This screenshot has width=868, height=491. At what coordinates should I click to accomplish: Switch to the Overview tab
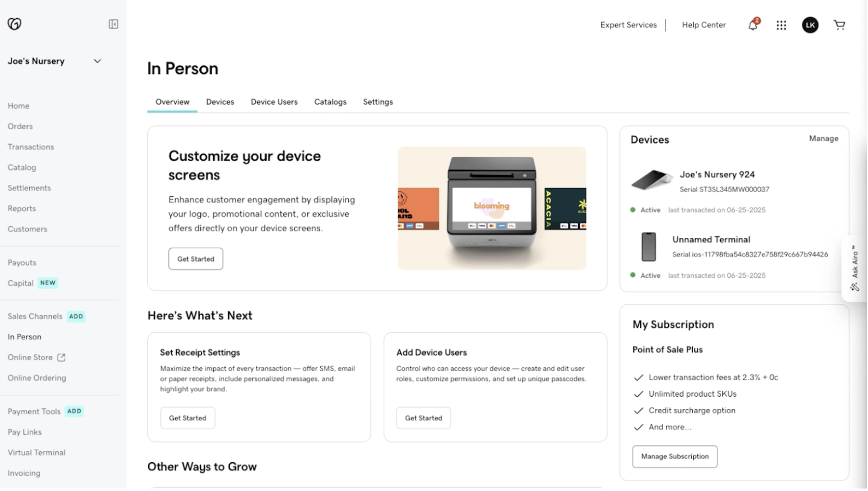pyautogui.click(x=173, y=102)
